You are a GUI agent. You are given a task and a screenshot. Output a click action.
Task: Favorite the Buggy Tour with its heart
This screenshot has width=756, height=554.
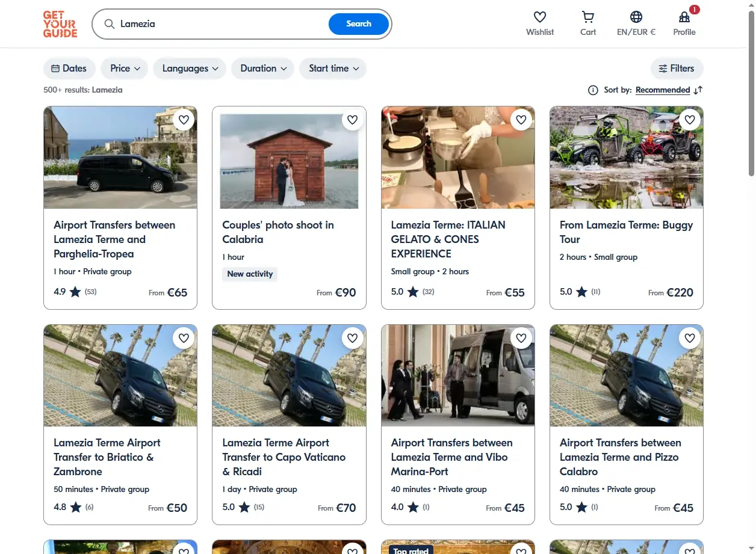(690, 120)
